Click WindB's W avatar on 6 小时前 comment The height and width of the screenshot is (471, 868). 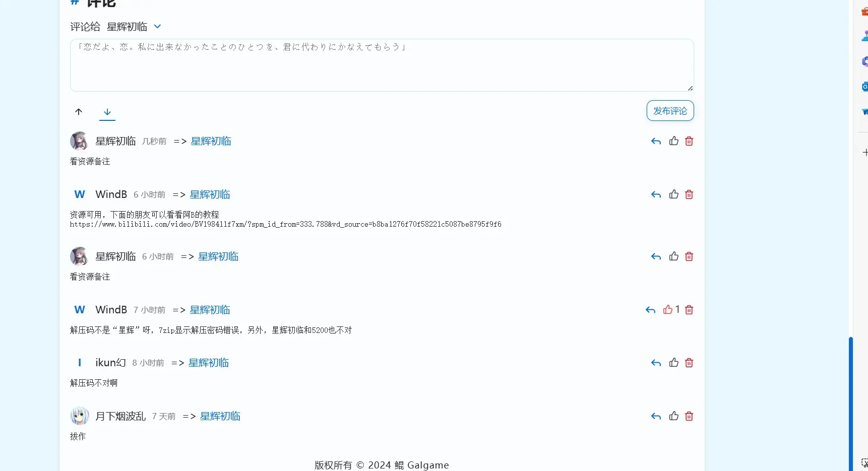pos(80,194)
